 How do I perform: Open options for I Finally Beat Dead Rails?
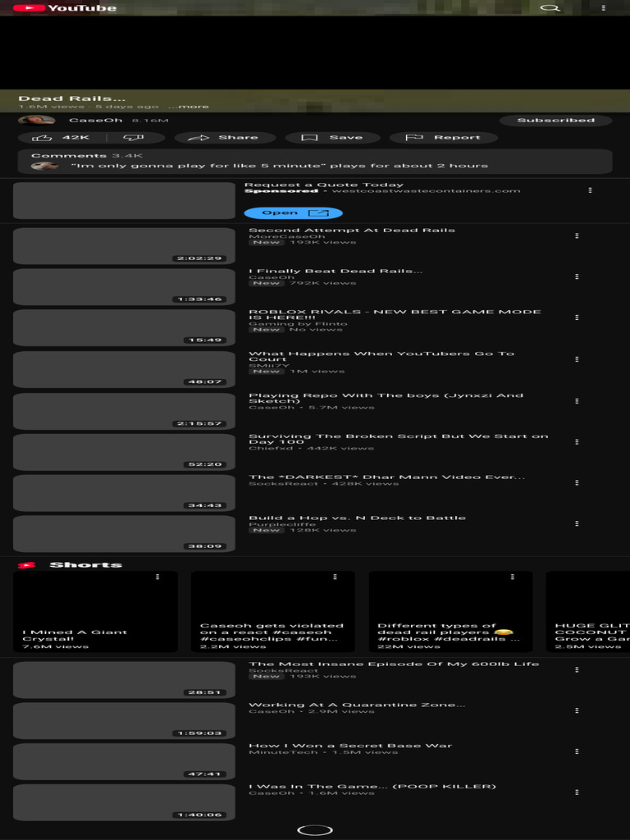tap(577, 276)
